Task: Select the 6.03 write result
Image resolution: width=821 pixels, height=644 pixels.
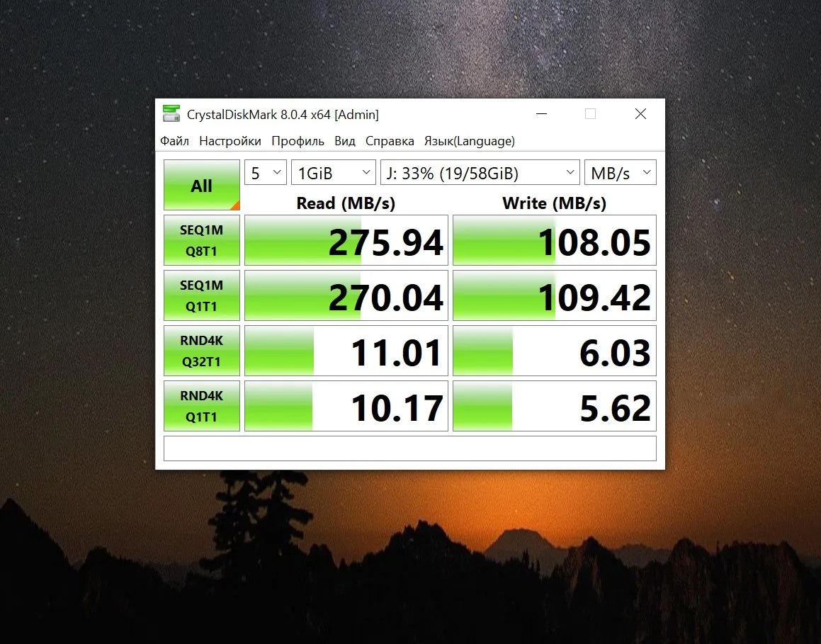Action: pyautogui.click(x=555, y=351)
